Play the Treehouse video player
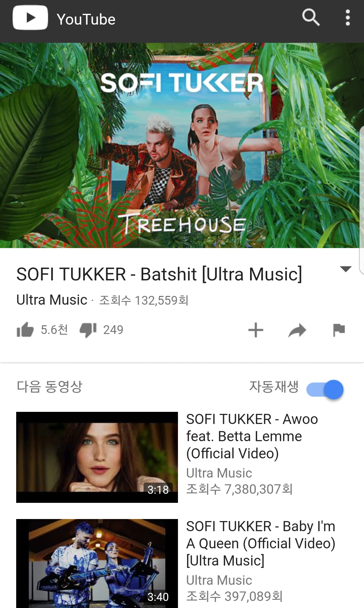The image size is (364, 608). [x=182, y=145]
